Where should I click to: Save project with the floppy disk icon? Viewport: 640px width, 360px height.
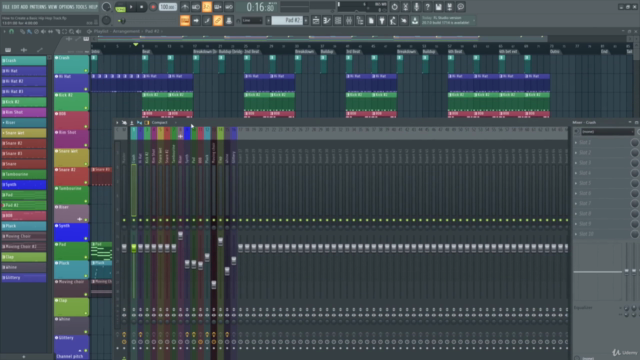pos(438,7)
